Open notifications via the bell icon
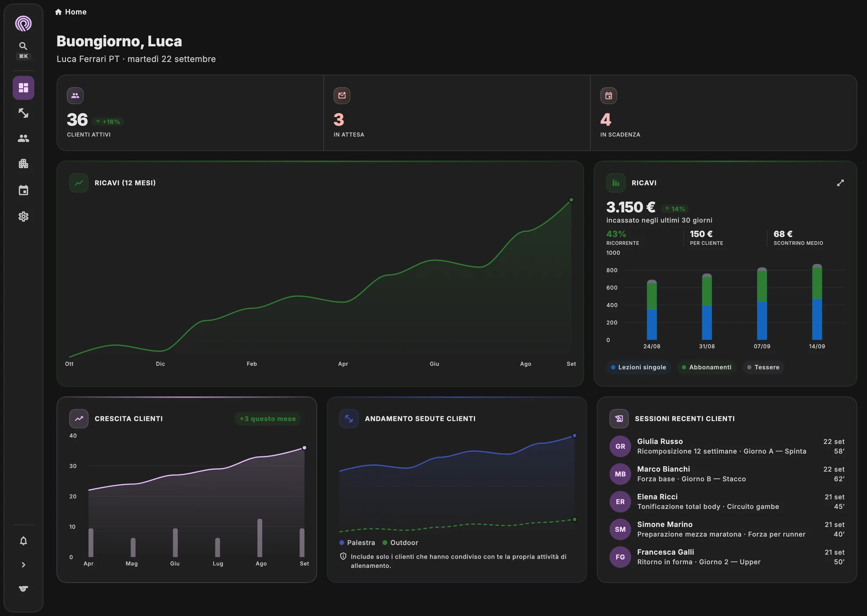The width and height of the screenshot is (867, 616). pyautogui.click(x=23, y=541)
